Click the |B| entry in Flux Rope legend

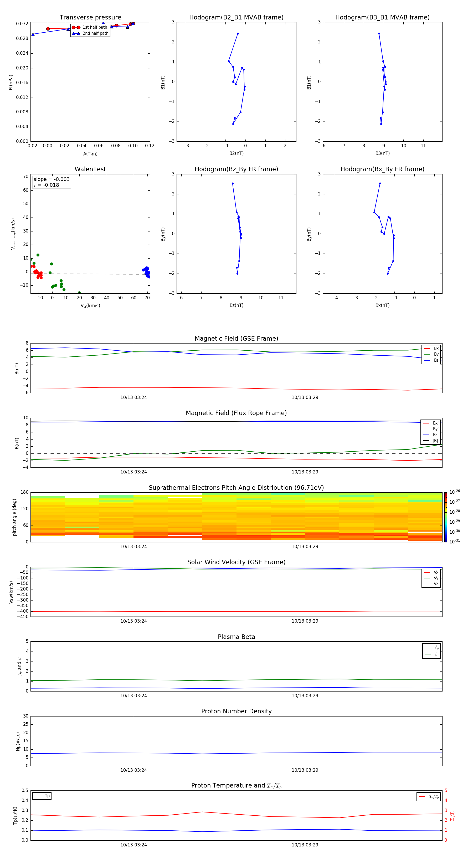[431, 441]
